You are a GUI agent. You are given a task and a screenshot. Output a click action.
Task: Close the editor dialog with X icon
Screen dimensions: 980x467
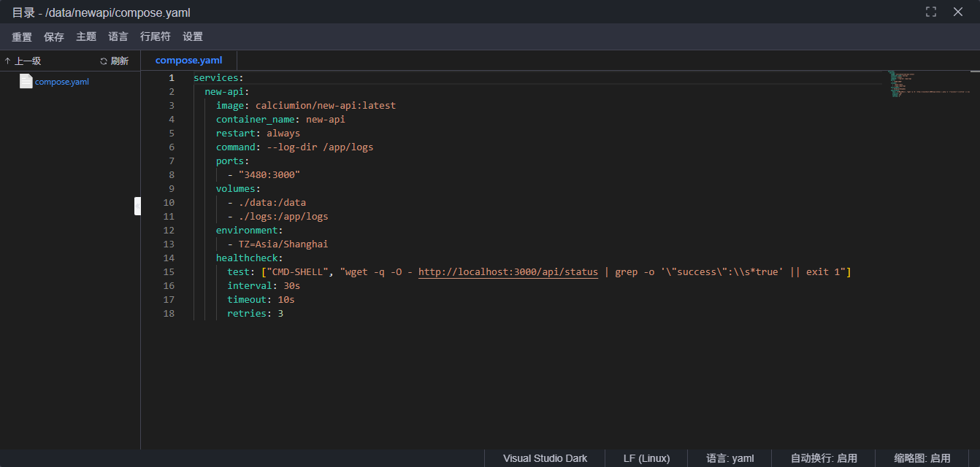(x=958, y=12)
